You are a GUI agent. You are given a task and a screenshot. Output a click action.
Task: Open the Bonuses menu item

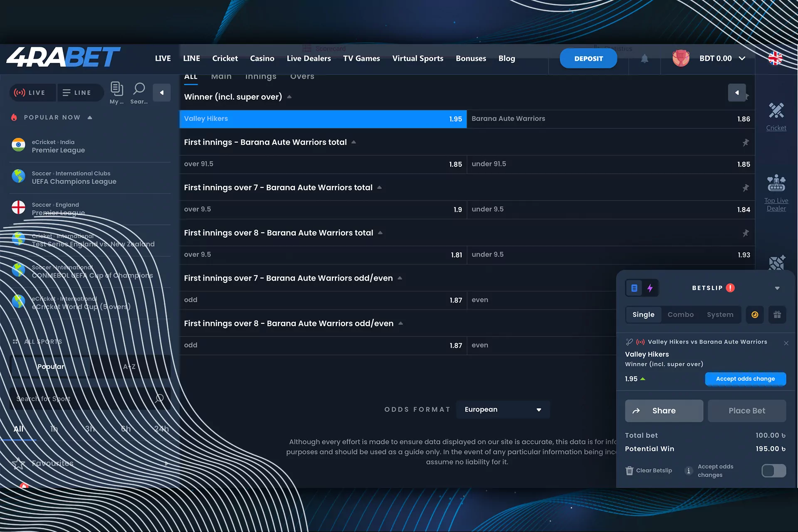pos(471,59)
